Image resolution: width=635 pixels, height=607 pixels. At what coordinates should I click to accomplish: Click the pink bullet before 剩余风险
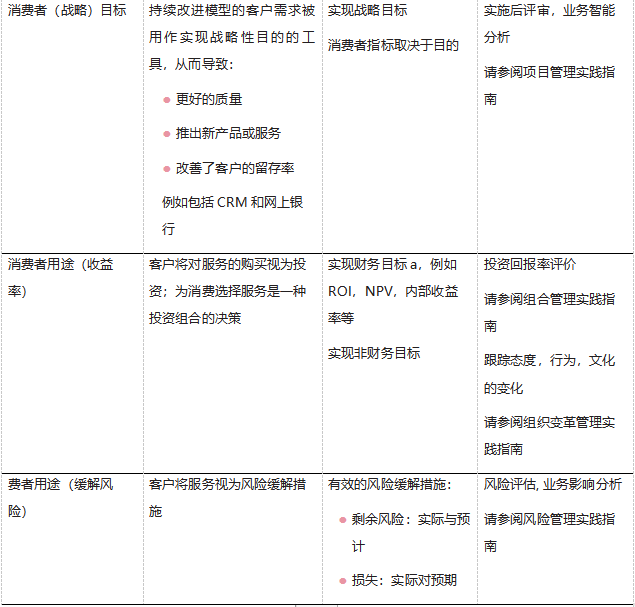[x=342, y=520]
